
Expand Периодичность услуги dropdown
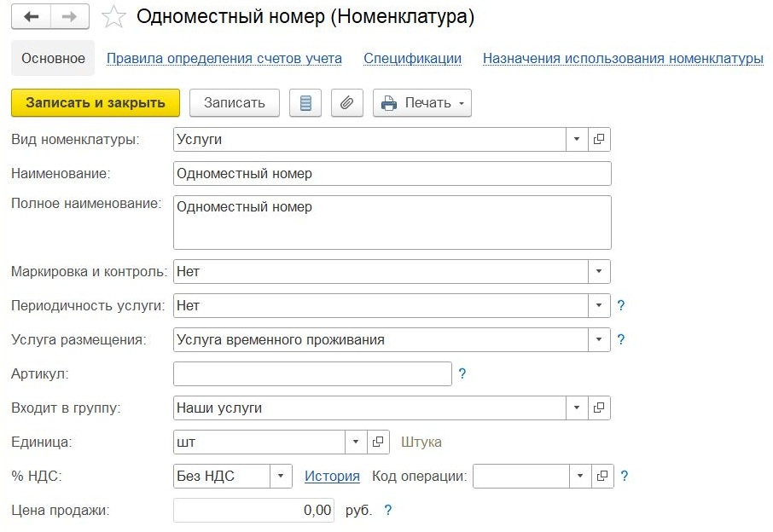tap(599, 305)
